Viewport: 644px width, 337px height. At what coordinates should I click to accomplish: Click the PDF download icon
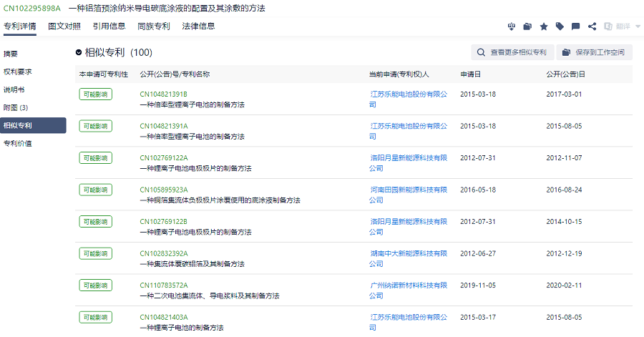(511, 26)
